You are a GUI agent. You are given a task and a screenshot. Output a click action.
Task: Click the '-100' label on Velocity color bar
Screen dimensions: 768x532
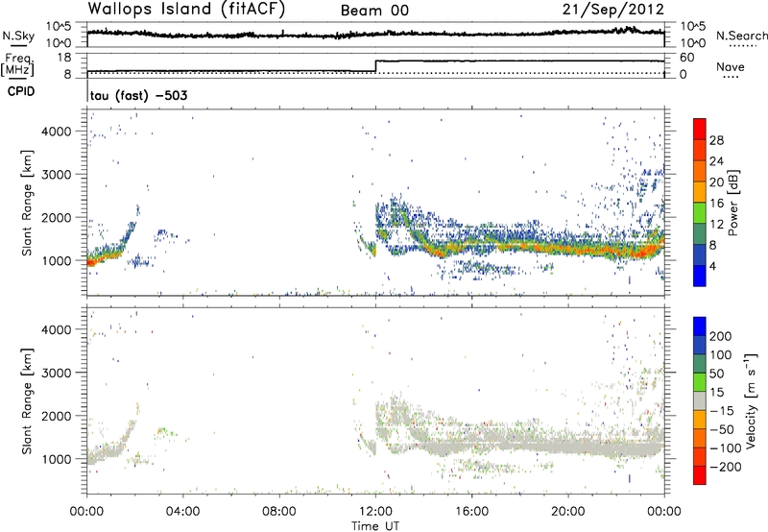[x=725, y=448]
